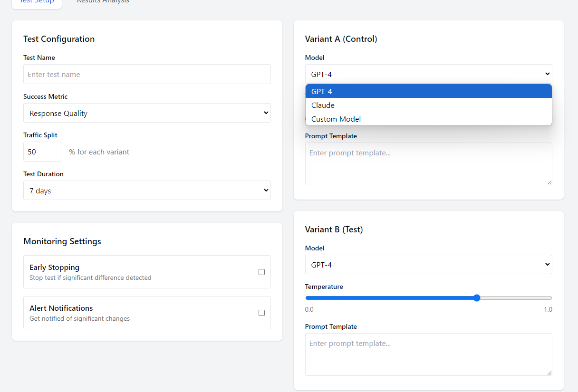Open the Success Metric dropdown
578x392 pixels.
coord(147,113)
